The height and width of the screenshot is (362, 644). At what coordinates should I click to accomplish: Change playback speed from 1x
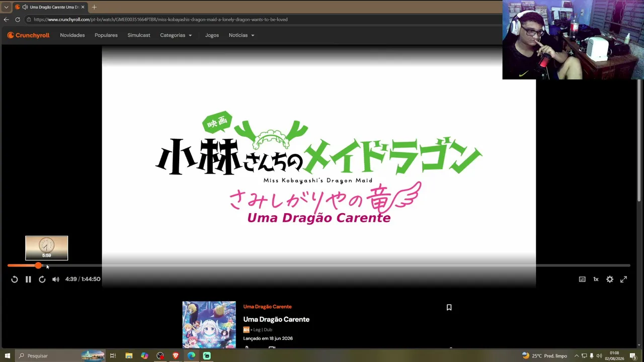click(596, 279)
